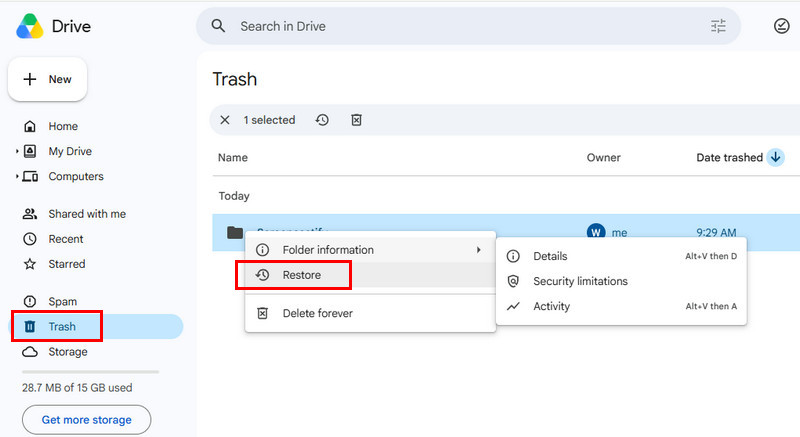Click the Restore clock icon in context menu
Image resolution: width=800 pixels, height=437 pixels.
coord(262,275)
